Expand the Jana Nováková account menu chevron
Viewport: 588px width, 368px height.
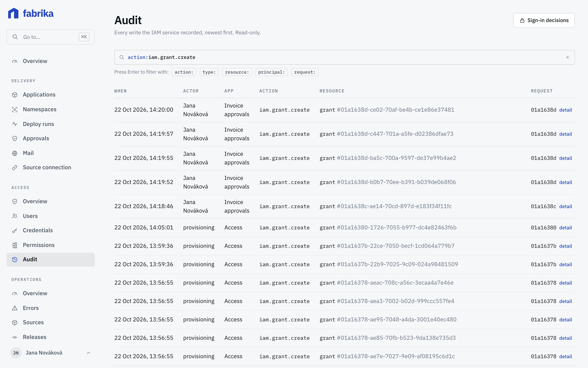tap(88, 353)
